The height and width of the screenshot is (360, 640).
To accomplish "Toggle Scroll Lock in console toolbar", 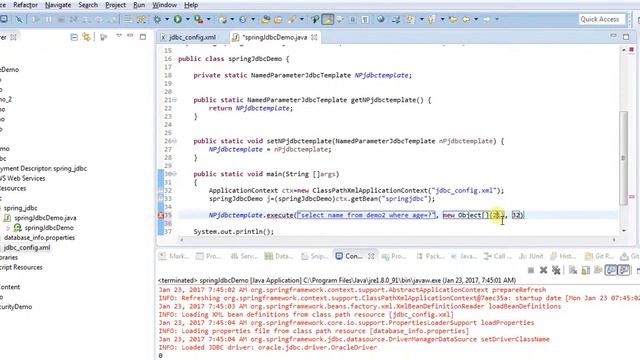I will click(586, 270).
